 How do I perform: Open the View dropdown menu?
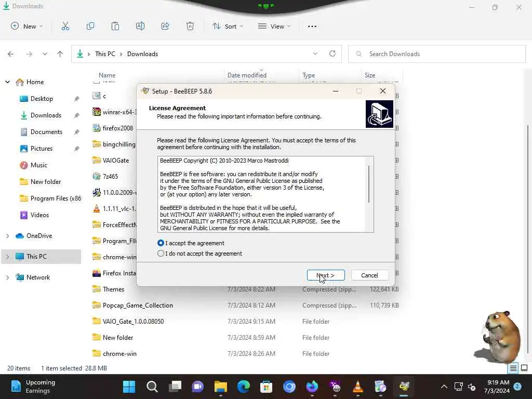pos(274,26)
